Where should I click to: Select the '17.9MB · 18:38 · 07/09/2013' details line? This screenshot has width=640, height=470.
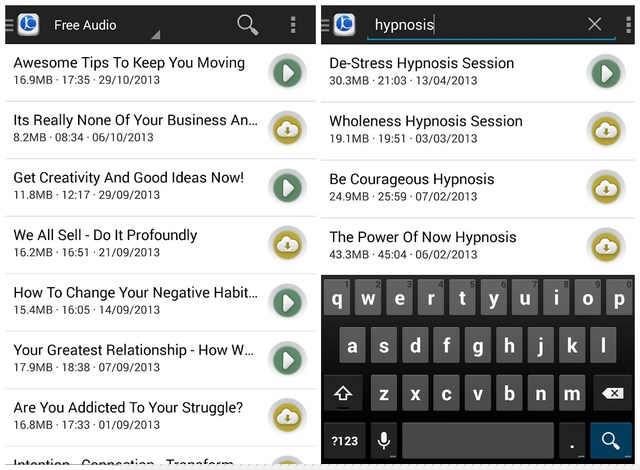click(x=87, y=367)
